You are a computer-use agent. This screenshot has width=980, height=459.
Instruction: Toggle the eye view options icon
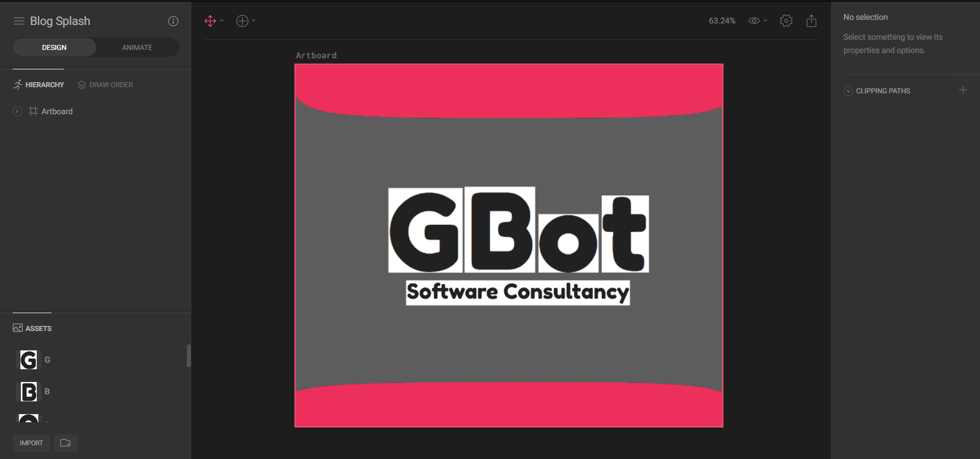tap(754, 21)
